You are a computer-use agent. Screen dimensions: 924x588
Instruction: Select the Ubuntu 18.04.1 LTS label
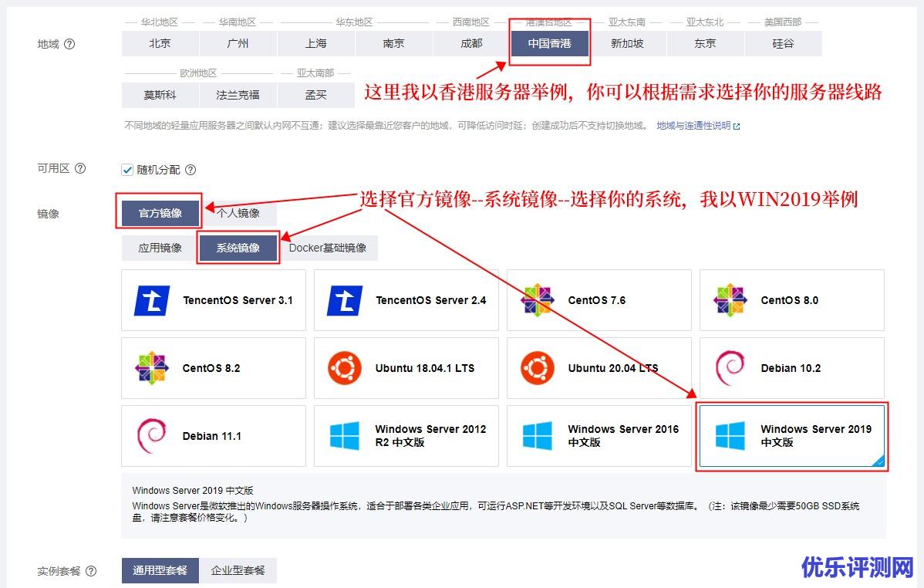[x=425, y=368]
